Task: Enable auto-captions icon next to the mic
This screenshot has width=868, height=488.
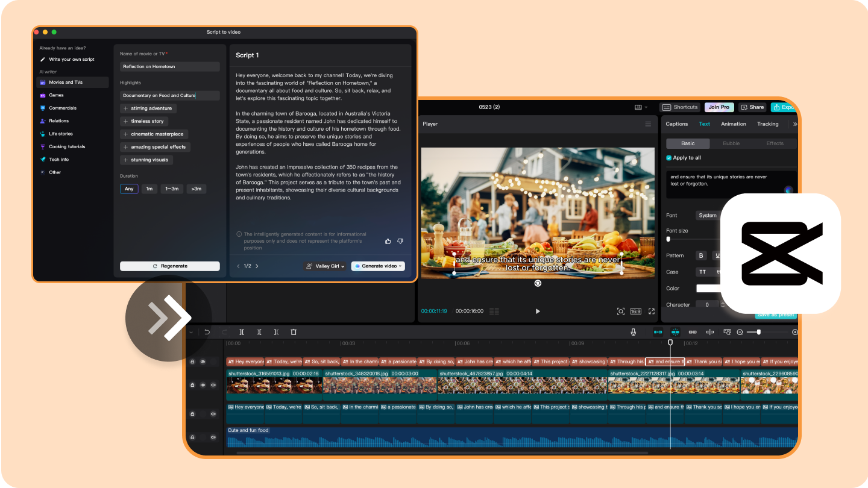Action: [659, 332]
